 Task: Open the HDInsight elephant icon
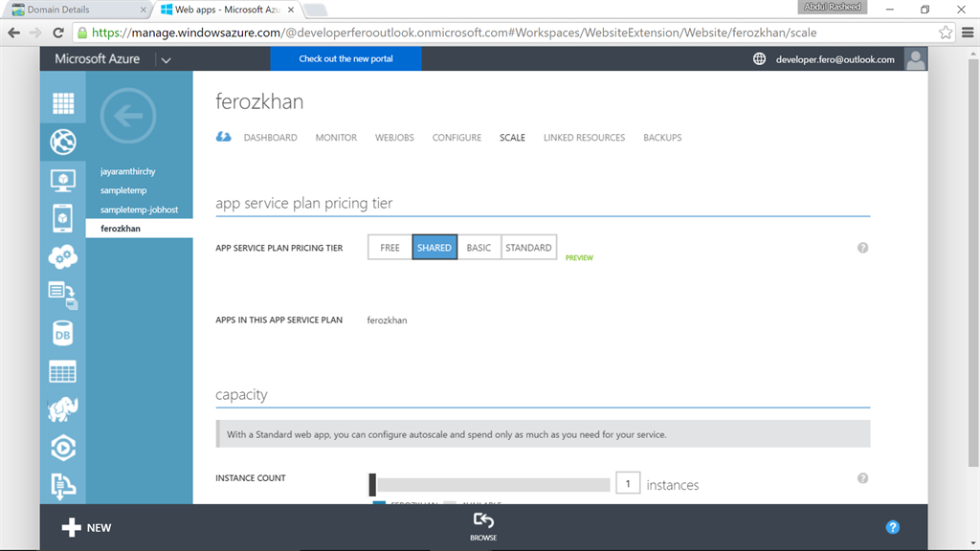point(63,409)
